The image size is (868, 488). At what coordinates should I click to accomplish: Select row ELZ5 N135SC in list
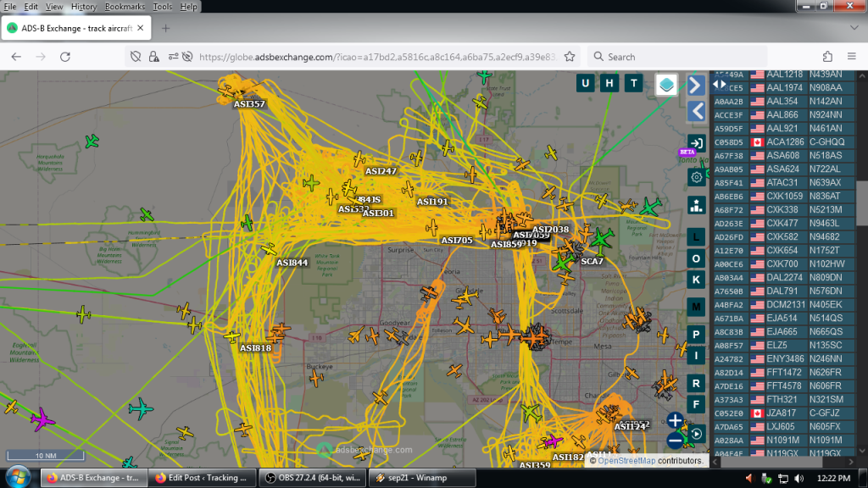(783, 346)
